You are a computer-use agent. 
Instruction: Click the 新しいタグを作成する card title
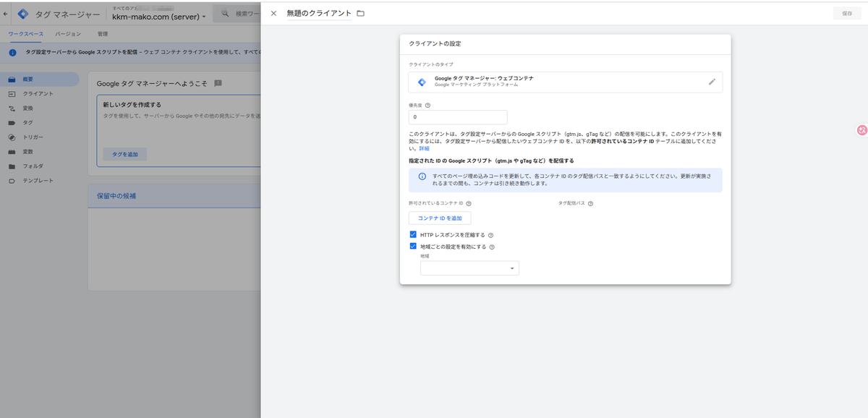pos(132,105)
